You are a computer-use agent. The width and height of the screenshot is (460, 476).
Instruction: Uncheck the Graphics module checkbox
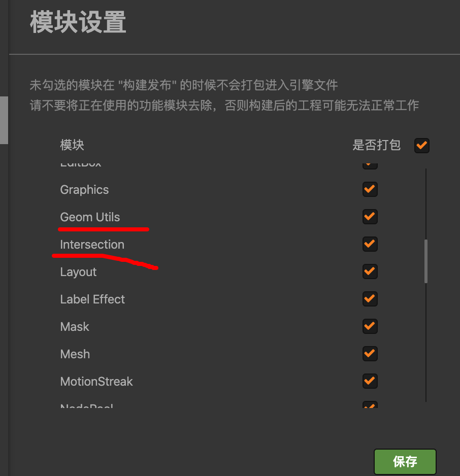(x=370, y=189)
